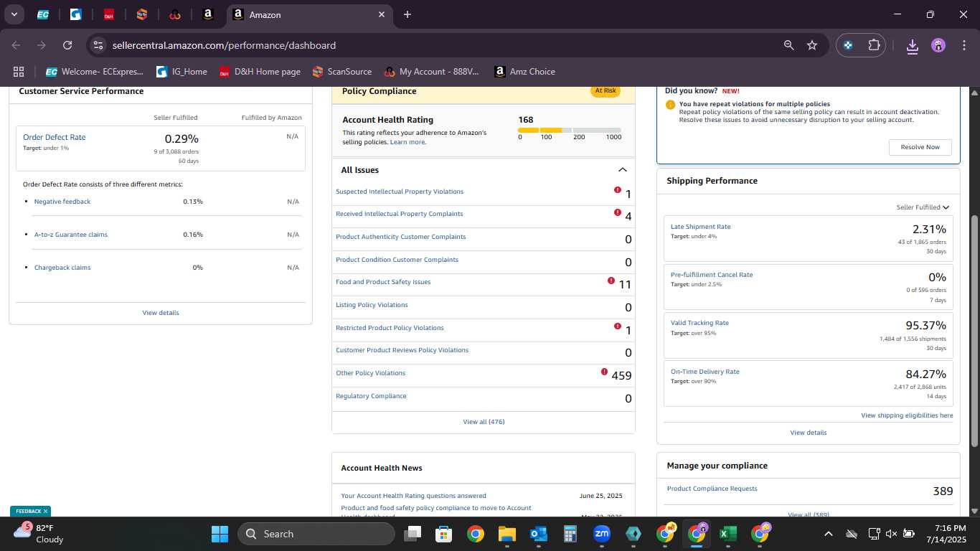Viewport: 980px width, 551px height.
Task: Switch to the D&H pinned tab
Action: tap(109, 14)
